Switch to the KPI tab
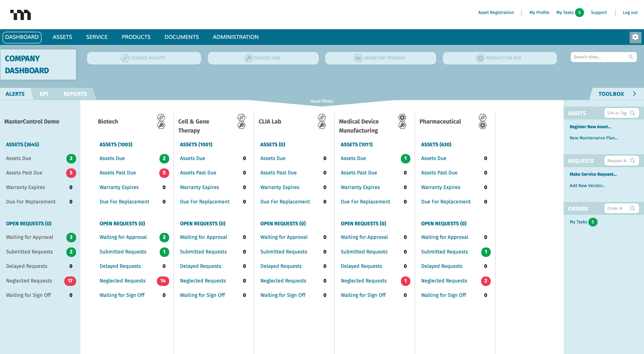The height and width of the screenshot is (354, 644). (44, 94)
